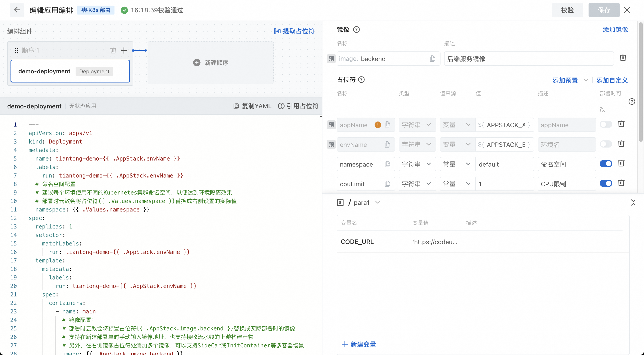Delete the cpuLimit placeholder row
This screenshot has width=644, height=355.
621,183
